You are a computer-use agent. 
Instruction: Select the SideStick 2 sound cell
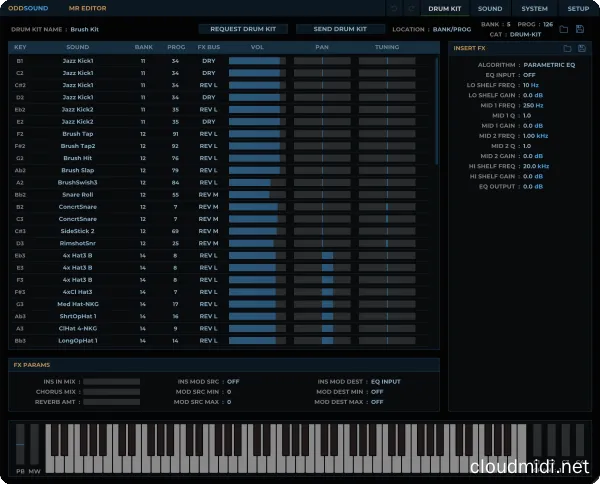click(78, 231)
